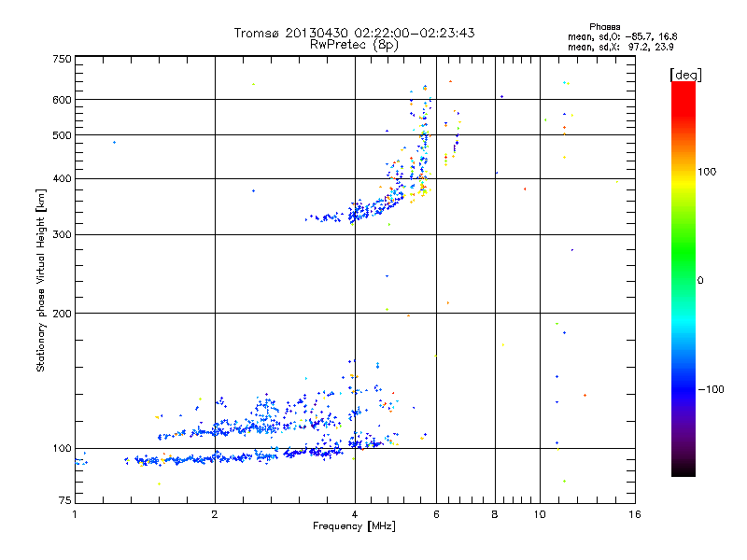This screenshot has width=747, height=560.
Task: Click the y-axis value '750'
Action: [x=62, y=59]
